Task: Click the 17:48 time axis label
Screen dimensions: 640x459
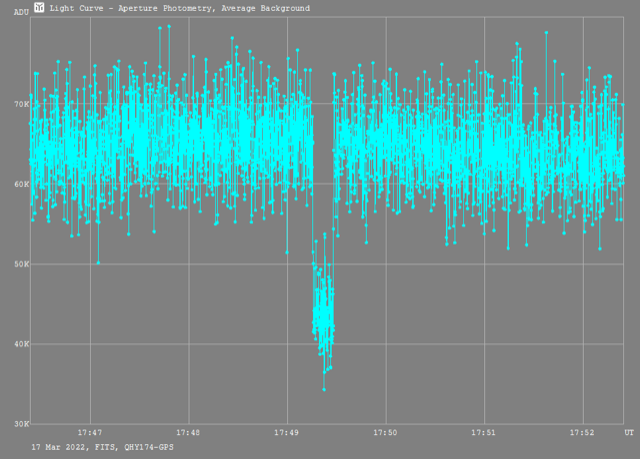Action: (x=188, y=432)
